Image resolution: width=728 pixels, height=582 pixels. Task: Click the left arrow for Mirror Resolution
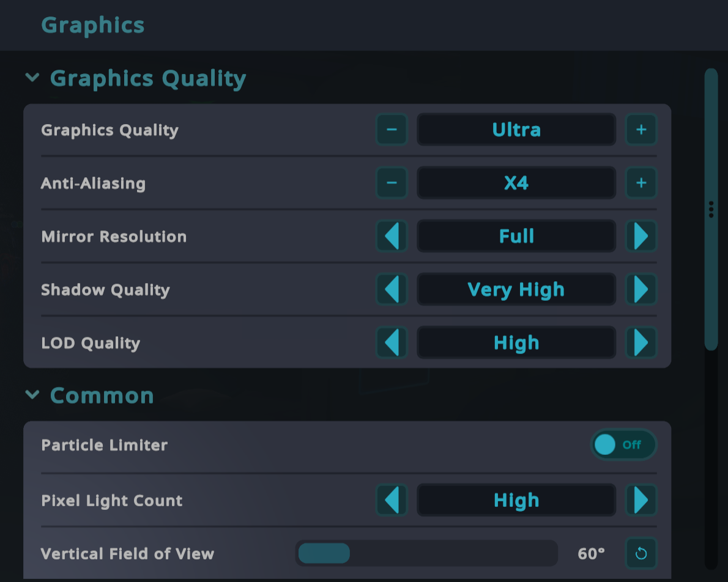(x=392, y=236)
